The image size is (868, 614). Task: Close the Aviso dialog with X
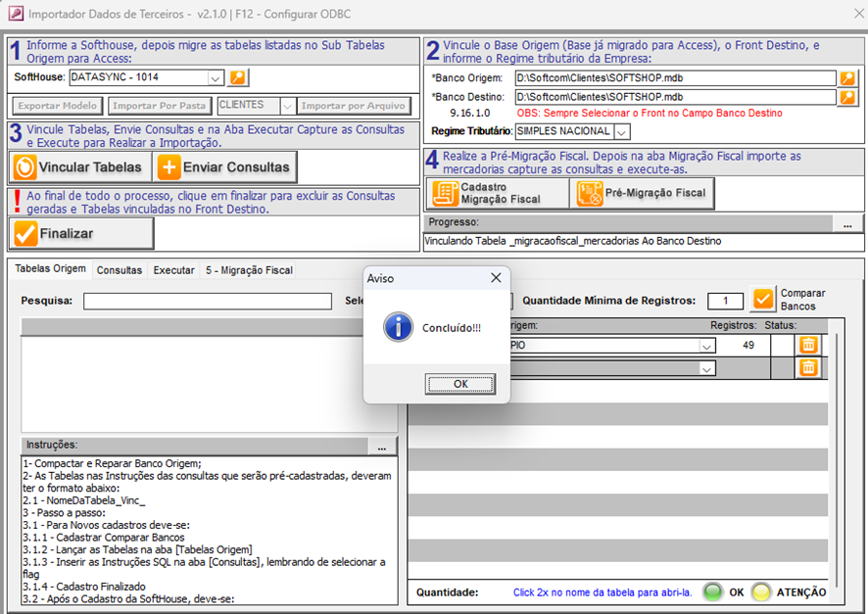click(495, 278)
